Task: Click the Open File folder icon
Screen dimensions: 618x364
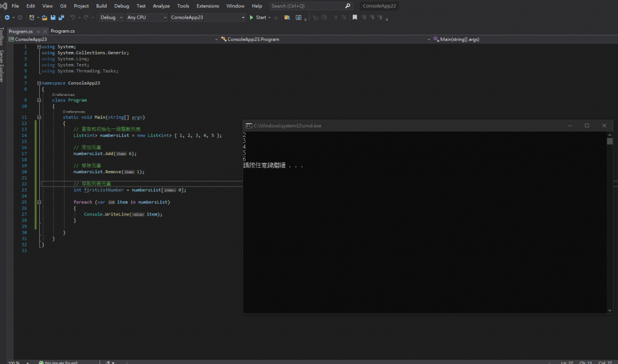Action: (x=45, y=18)
